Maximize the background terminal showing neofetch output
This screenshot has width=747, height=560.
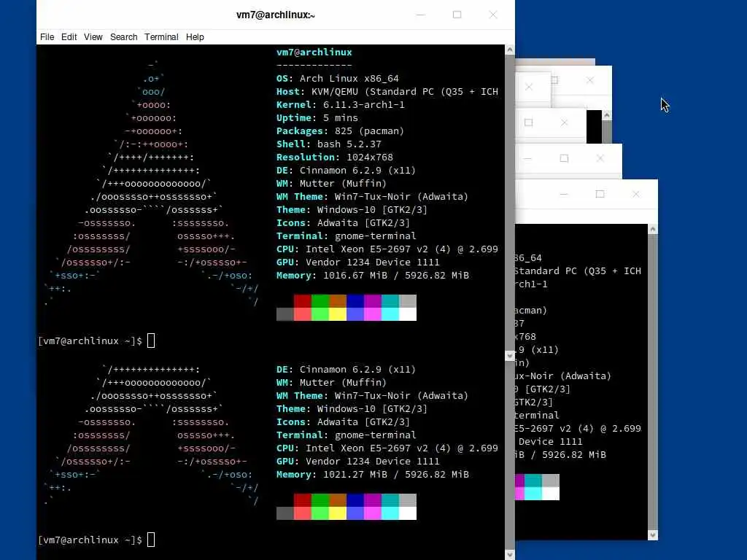tap(600, 194)
